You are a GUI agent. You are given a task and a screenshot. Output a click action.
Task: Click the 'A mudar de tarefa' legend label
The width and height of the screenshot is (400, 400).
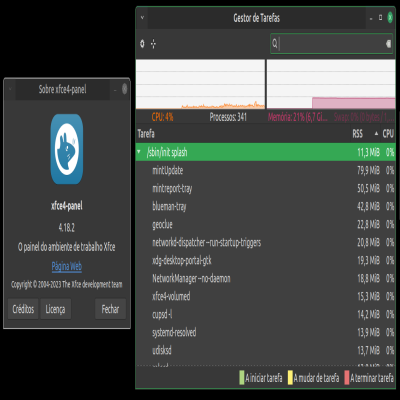point(316,378)
